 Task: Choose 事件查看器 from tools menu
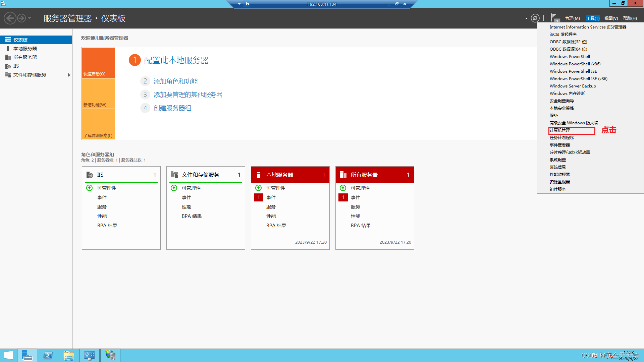click(x=560, y=145)
